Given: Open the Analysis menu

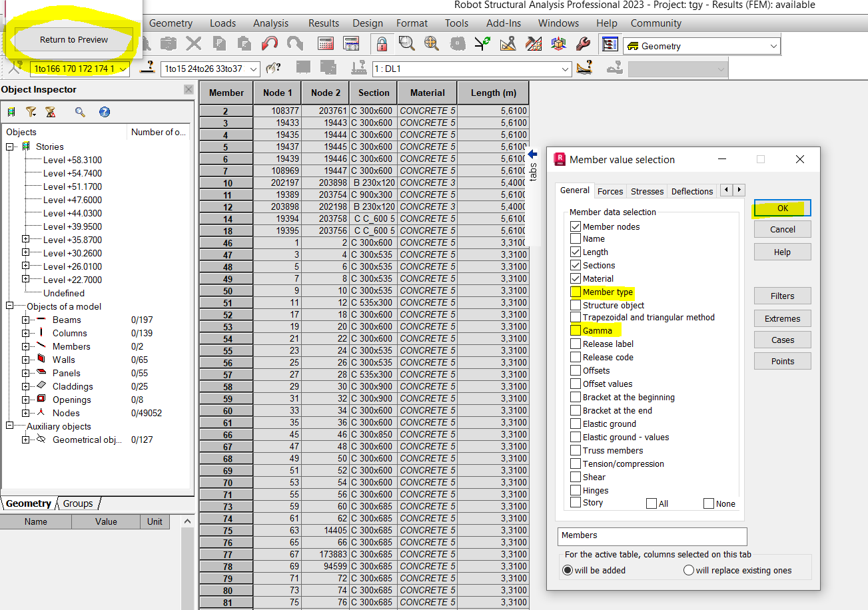Looking at the screenshot, I should coord(270,23).
